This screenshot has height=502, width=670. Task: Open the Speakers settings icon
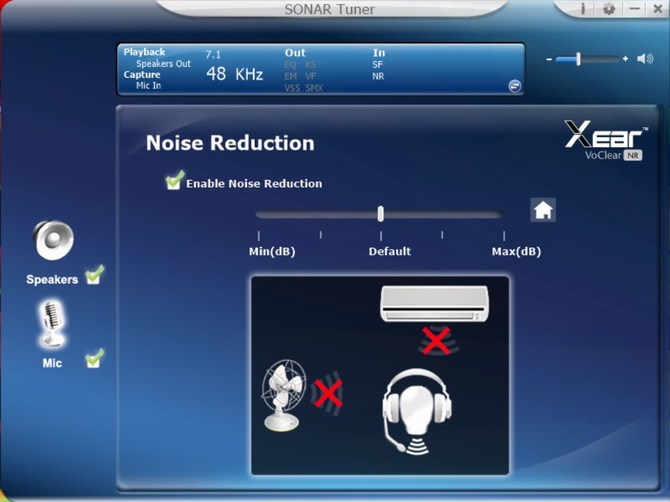click(53, 240)
